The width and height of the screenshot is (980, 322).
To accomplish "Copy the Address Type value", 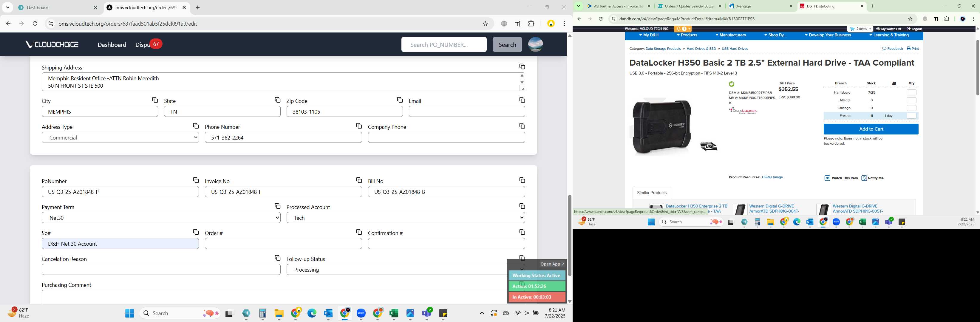I will 196,126.
